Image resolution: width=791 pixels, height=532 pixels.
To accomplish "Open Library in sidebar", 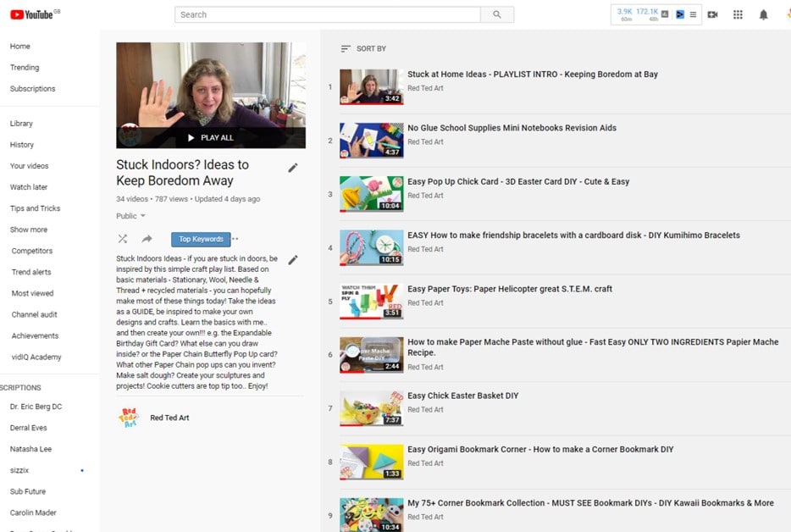I will (21, 123).
